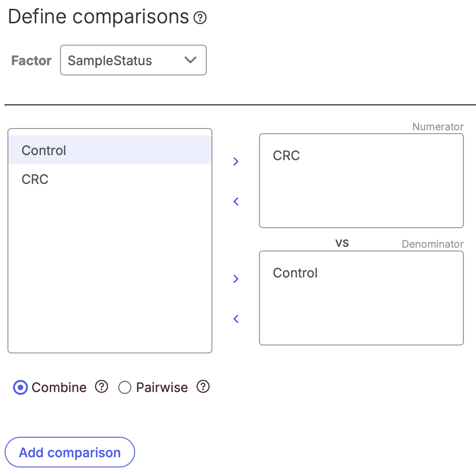Move selection into Numerator with right arrow
Viewport: 476px width, 474px height.
pos(236,162)
